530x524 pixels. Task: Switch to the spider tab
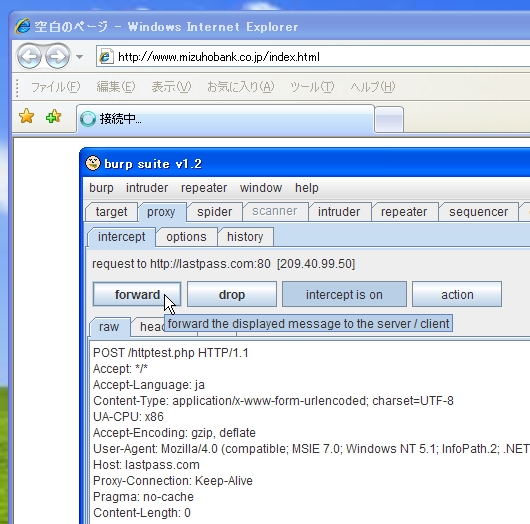pyautogui.click(x=215, y=212)
